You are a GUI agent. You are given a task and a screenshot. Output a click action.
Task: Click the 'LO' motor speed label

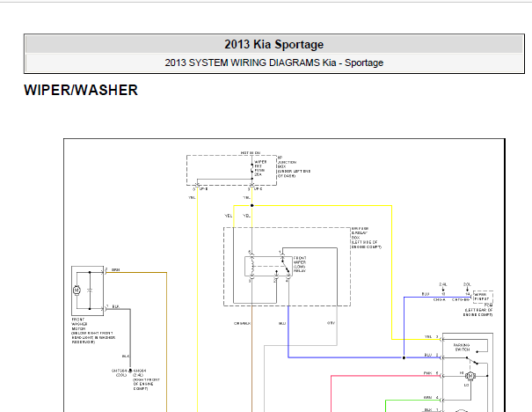(x=466, y=386)
